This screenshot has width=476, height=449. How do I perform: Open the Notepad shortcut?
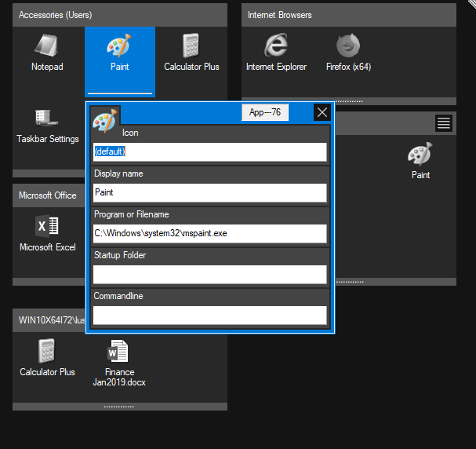pyautogui.click(x=47, y=53)
